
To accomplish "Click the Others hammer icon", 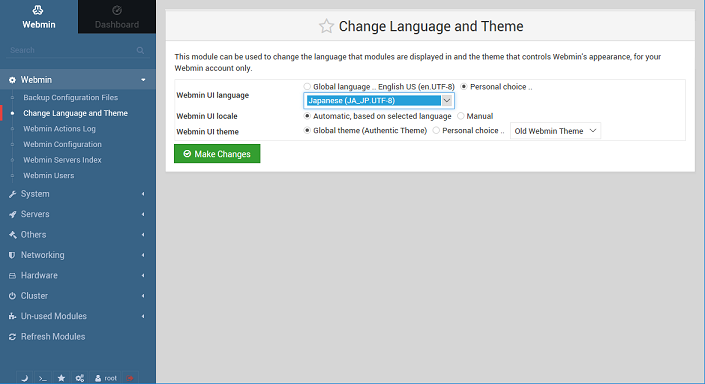I will coord(12,235).
